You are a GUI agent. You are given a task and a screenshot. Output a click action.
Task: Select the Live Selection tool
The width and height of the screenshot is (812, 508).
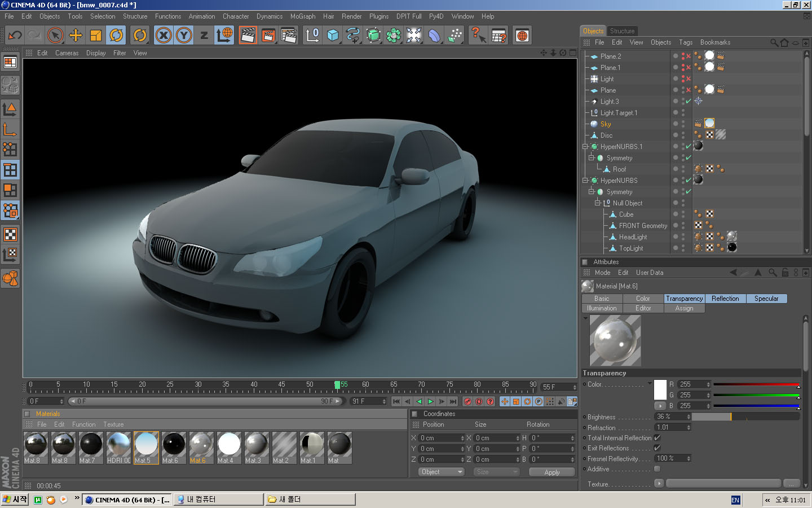pos(55,35)
